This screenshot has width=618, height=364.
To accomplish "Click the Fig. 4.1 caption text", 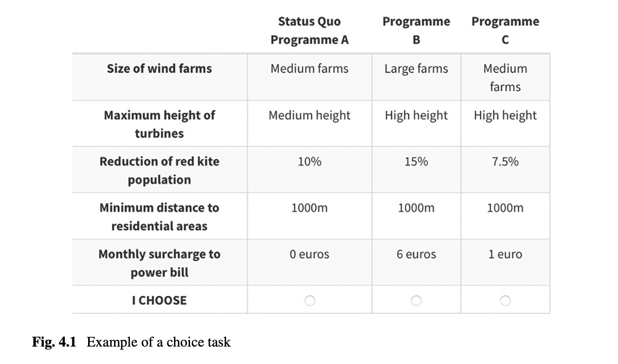I will (131, 342).
